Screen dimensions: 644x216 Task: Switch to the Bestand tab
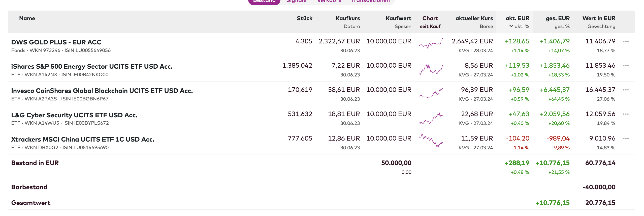point(264,1)
